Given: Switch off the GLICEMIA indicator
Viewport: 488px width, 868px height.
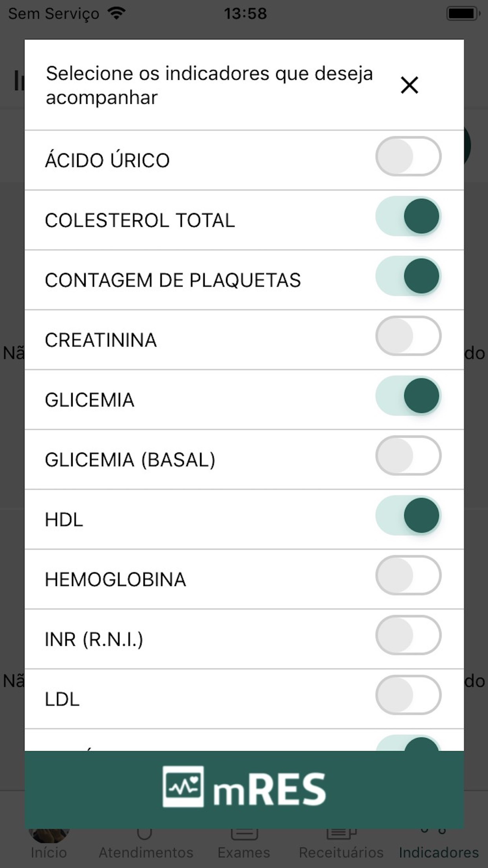Looking at the screenshot, I should tap(408, 396).
